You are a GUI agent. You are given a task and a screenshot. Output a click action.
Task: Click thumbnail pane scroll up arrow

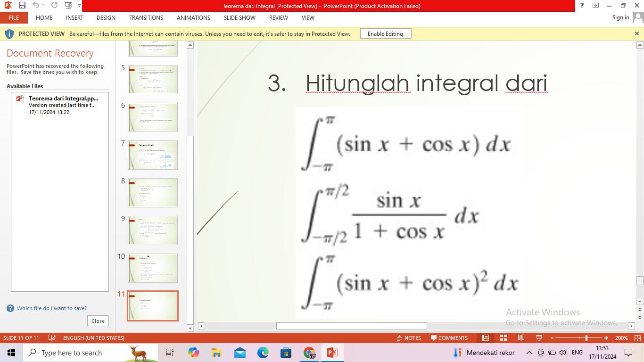(x=190, y=45)
